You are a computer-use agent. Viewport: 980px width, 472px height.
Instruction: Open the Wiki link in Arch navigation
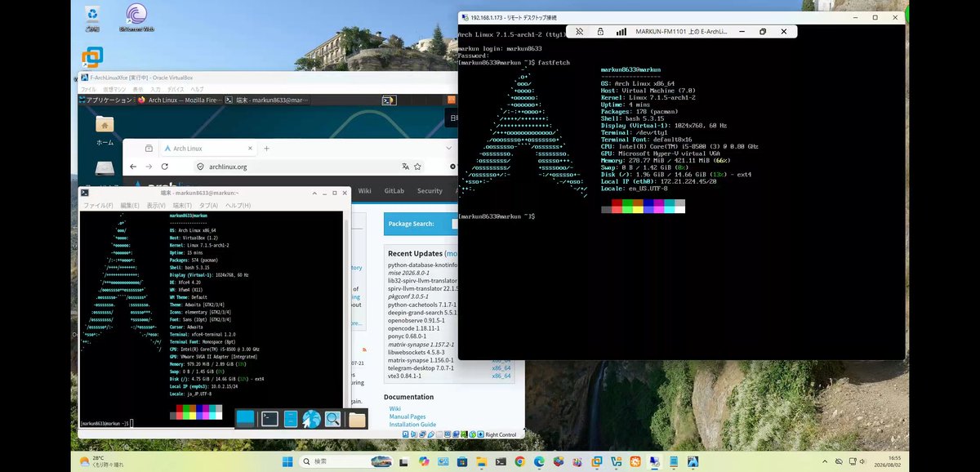pyautogui.click(x=364, y=190)
